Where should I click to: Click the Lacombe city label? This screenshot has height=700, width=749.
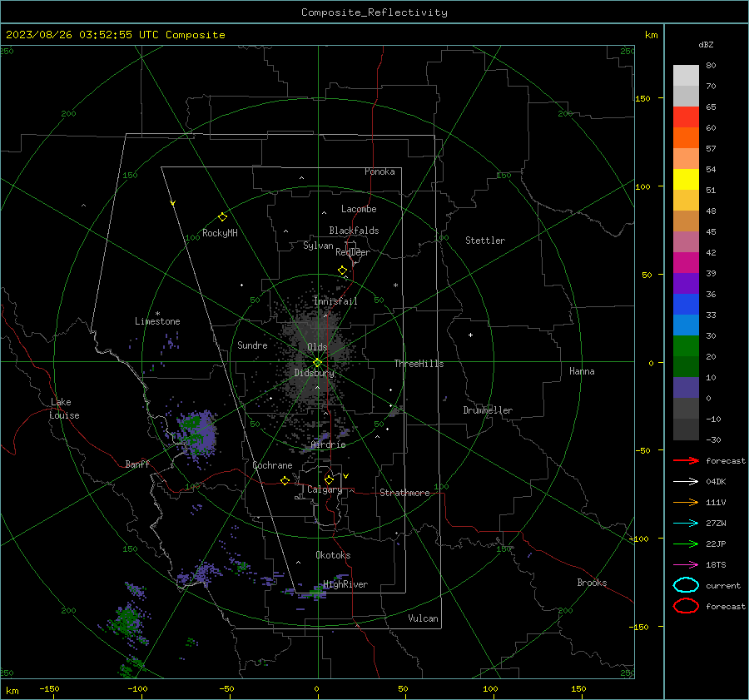(x=359, y=209)
